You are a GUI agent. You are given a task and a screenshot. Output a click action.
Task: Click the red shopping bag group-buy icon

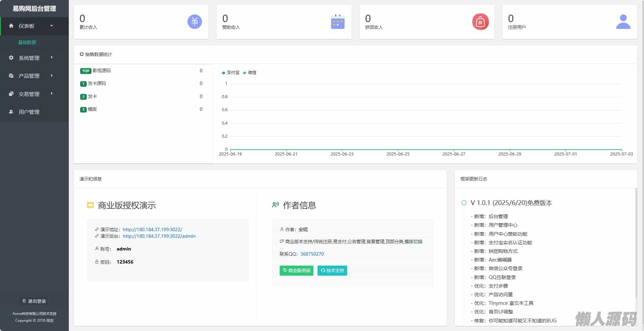click(480, 22)
